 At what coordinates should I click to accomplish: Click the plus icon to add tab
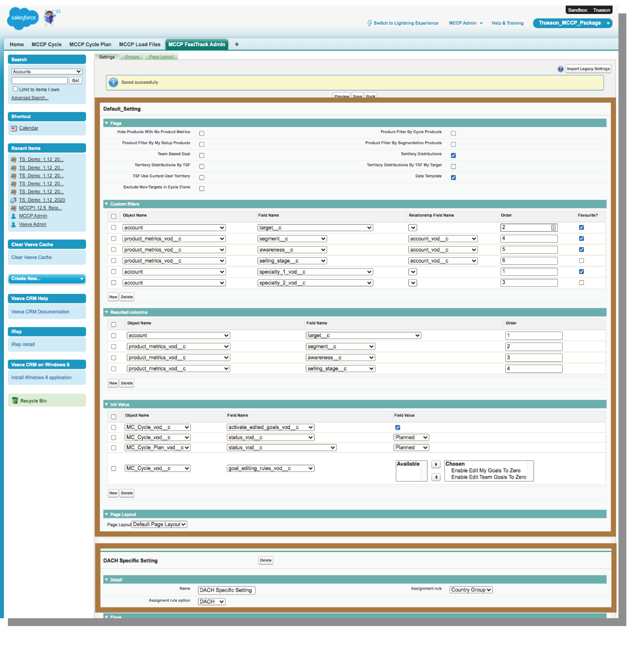[237, 45]
